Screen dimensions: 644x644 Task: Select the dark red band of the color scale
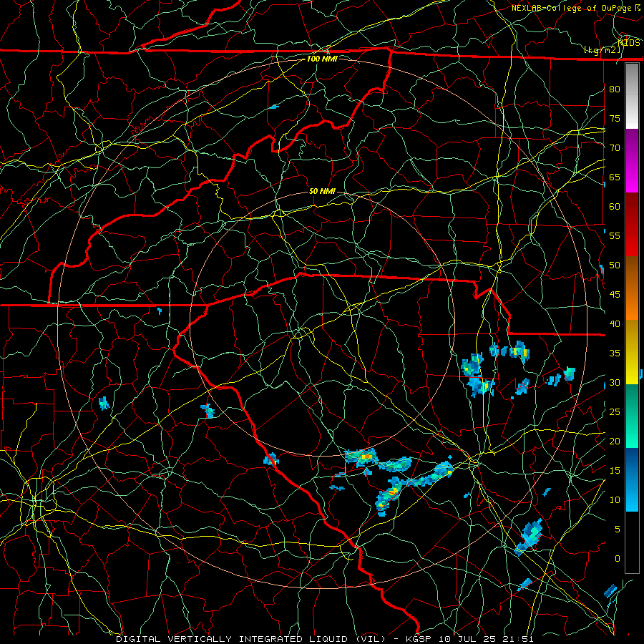[x=632, y=225]
